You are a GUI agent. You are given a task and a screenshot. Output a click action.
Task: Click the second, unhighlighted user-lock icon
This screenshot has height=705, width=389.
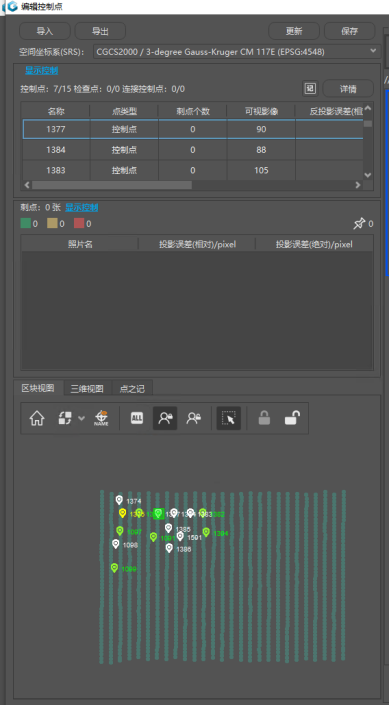coord(194,419)
